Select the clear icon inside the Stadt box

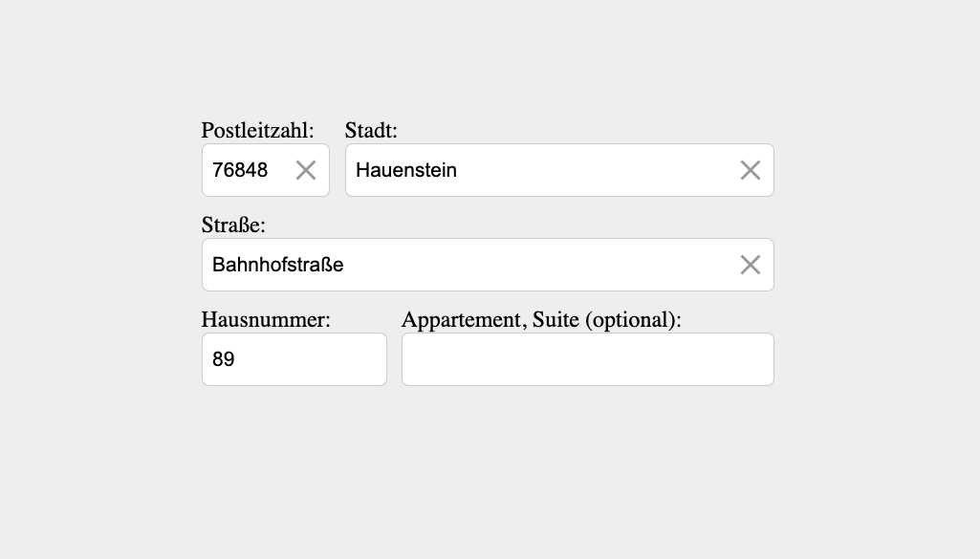pyautogui.click(x=750, y=169)
